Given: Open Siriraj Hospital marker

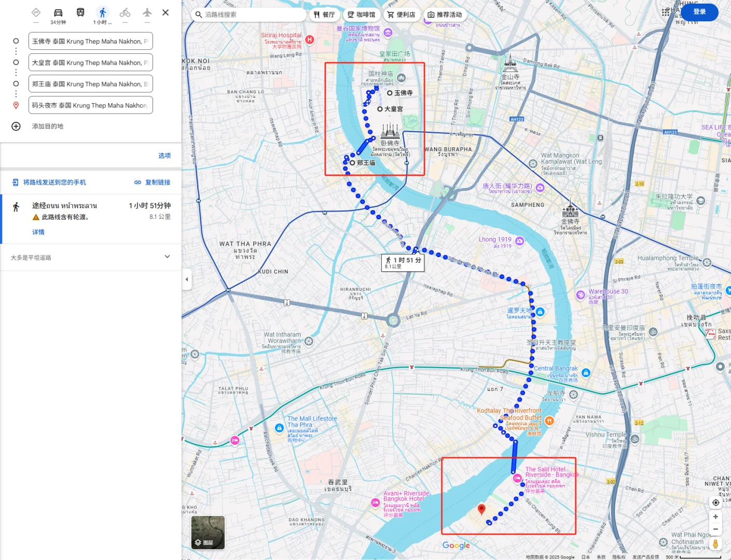Looking at the screenshot, I should coord(310,39).
